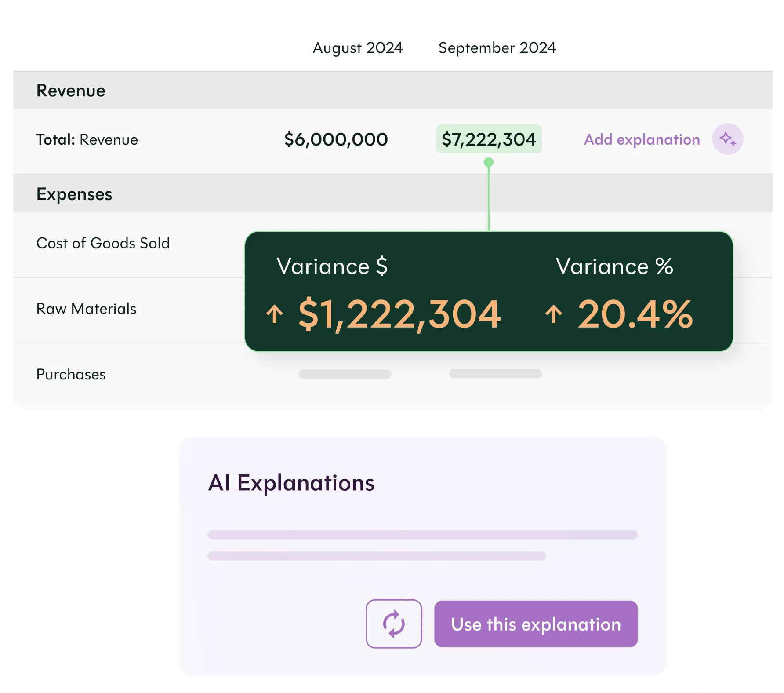
Task: Collapse the Expenses section
Action: click(x=74, y=194)
